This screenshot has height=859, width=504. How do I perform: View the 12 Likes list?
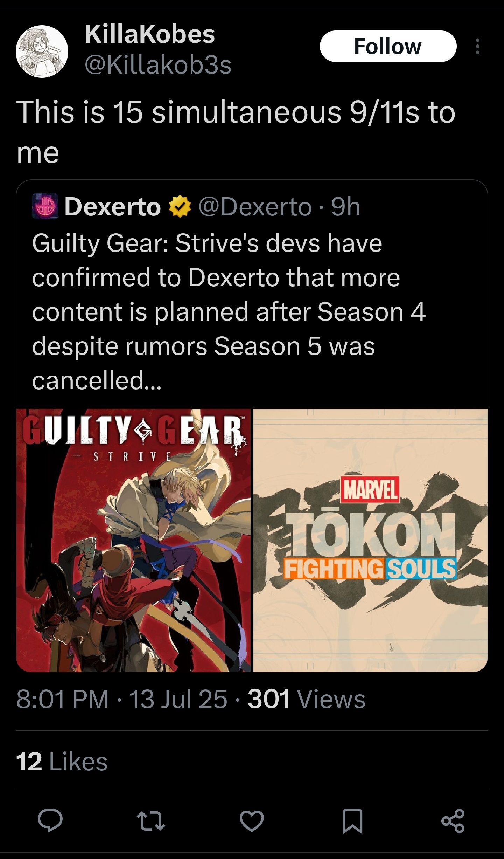click(62, 762)
